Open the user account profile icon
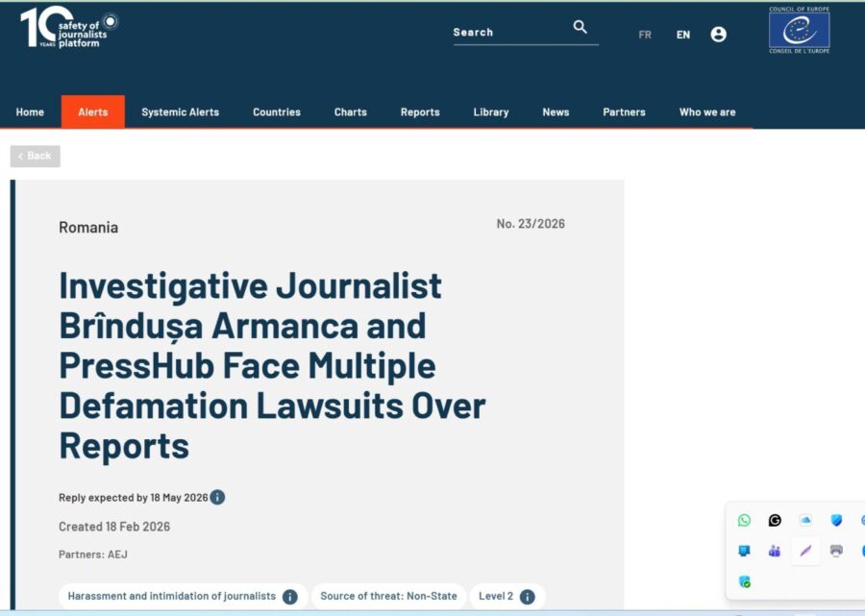Screen dimensions: 865x616 (x=718, y=35)
